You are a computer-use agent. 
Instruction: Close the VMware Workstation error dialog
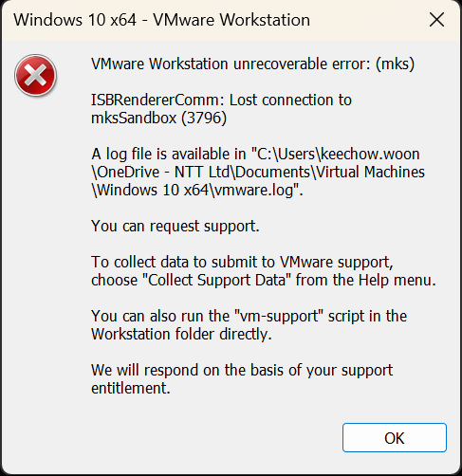(x=436, y=20)
